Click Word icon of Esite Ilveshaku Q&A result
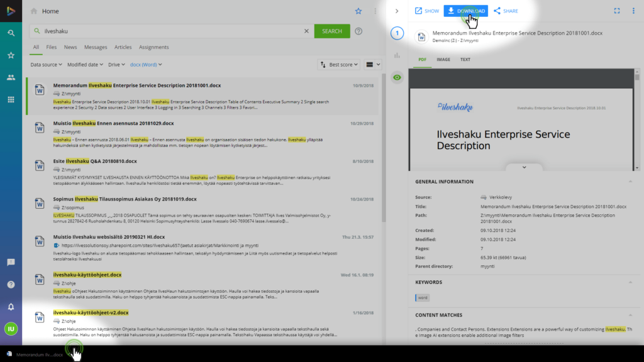 [40, 165]
